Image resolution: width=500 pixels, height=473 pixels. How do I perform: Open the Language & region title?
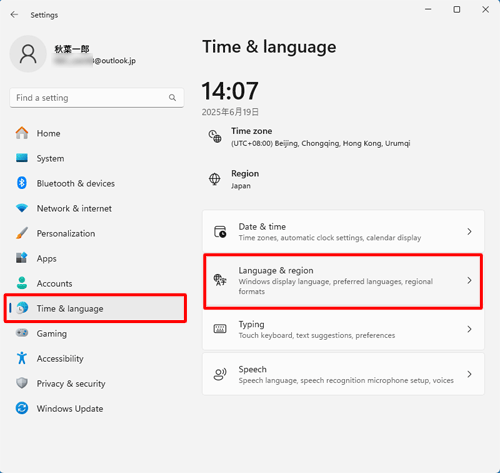[276, 271]
